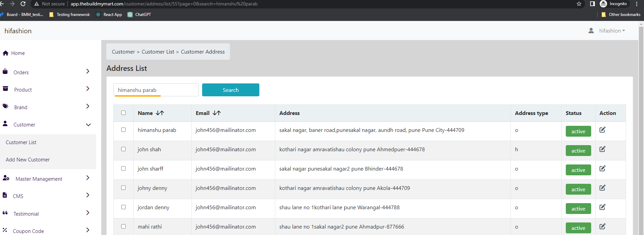Sort table by Name column arrows
The width and height of the screenshot is (644, 235).
point(160,113)
